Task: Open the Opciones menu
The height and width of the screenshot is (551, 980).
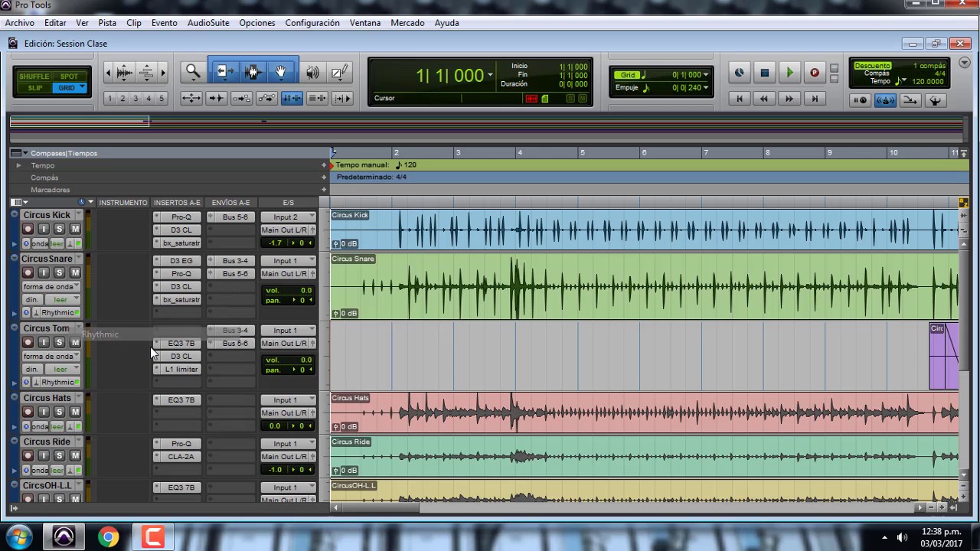Action: (x=257, y=23)
